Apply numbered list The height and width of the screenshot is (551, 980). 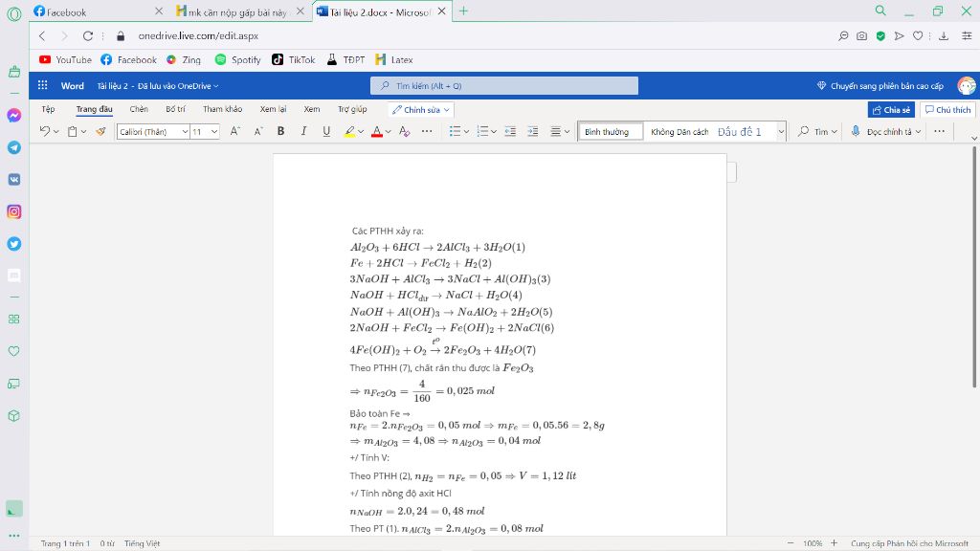click(x=482, y=131)
